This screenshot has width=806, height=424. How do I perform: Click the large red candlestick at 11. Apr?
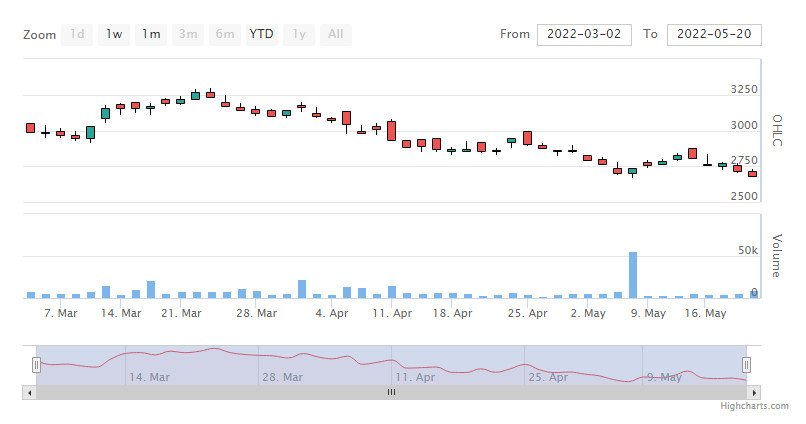(x=392, y=131)
